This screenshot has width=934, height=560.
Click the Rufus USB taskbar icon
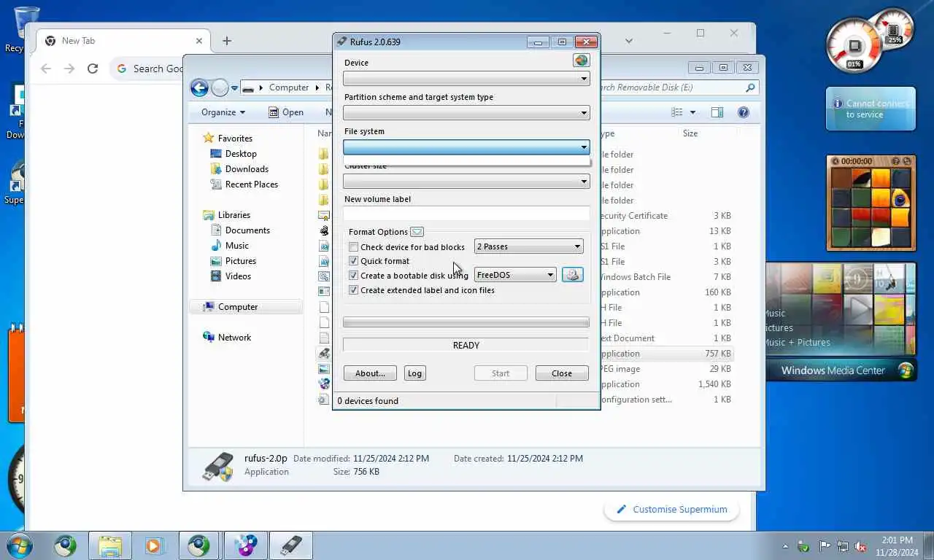point(291,545)
